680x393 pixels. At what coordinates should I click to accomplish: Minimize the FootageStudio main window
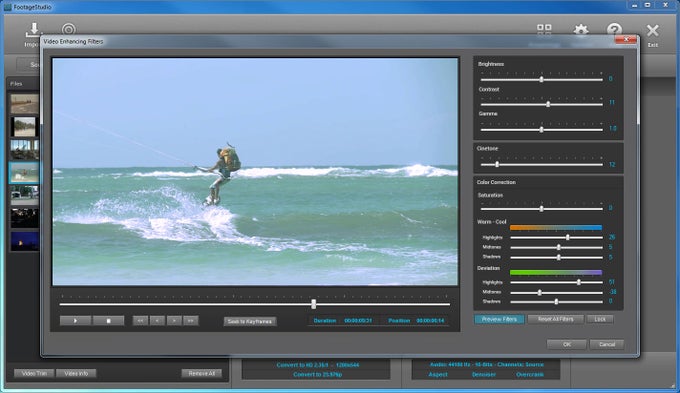tap(635, 5)
